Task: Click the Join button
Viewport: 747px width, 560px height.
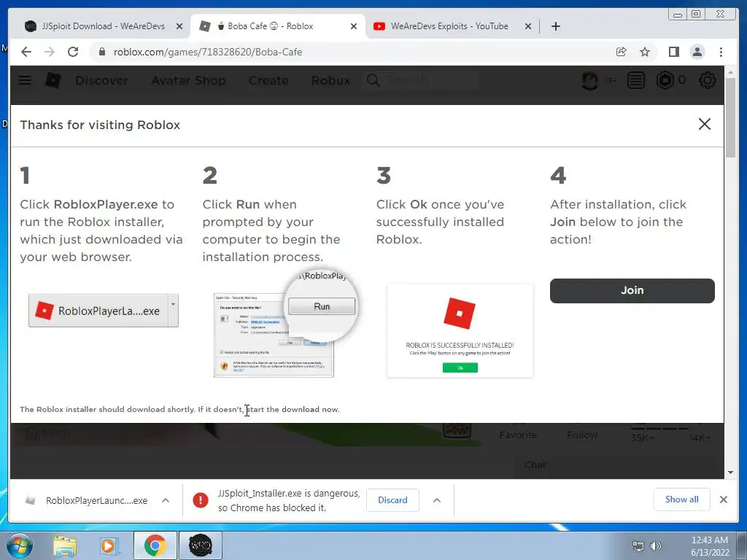Action: coord(632,290)
